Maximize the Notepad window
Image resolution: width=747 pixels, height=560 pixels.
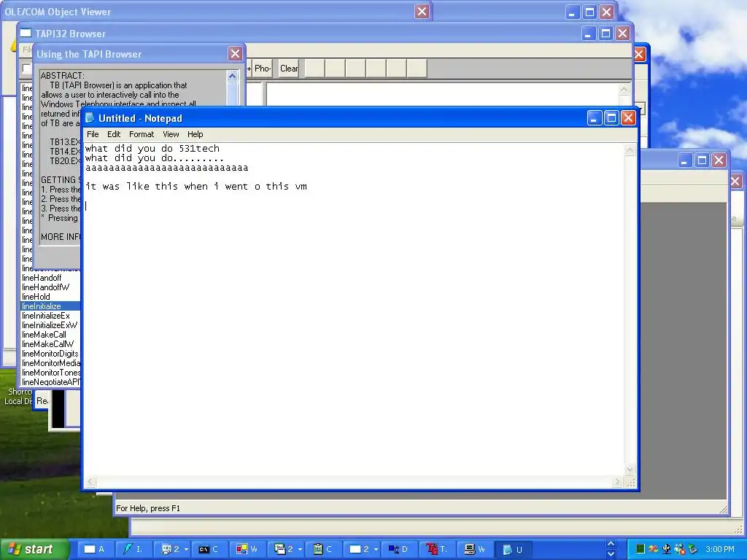[x=611, y=117]
